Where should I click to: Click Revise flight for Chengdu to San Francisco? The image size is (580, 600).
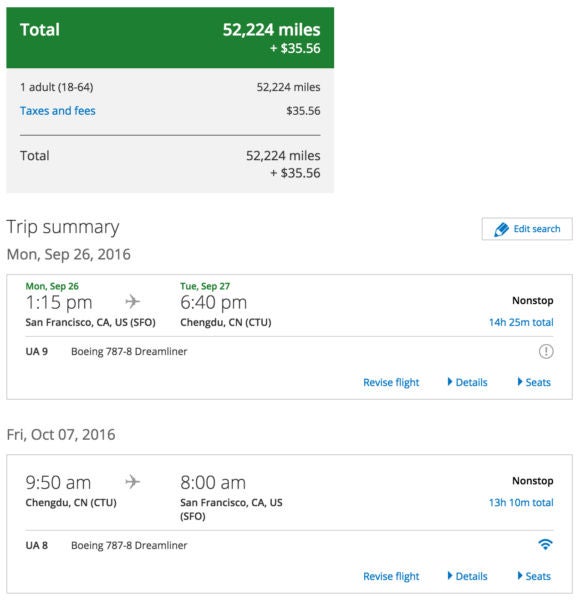coord(391,576)
